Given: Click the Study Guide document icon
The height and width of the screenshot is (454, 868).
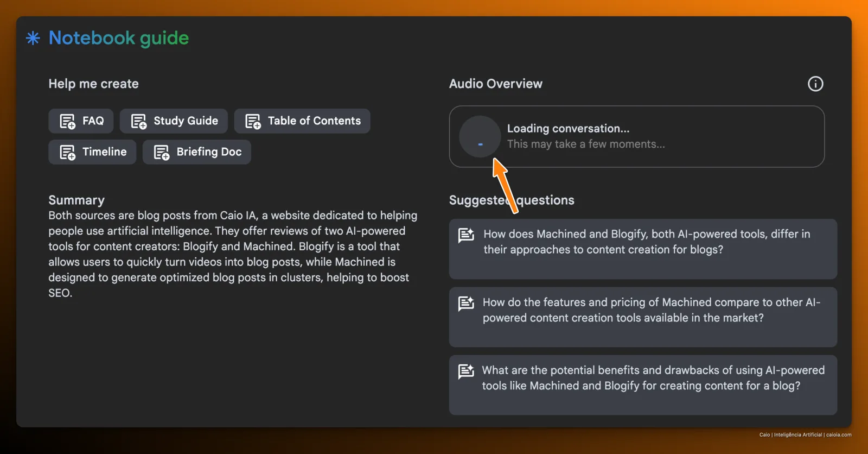Looking at the screenshot, I should click(139, 121).
